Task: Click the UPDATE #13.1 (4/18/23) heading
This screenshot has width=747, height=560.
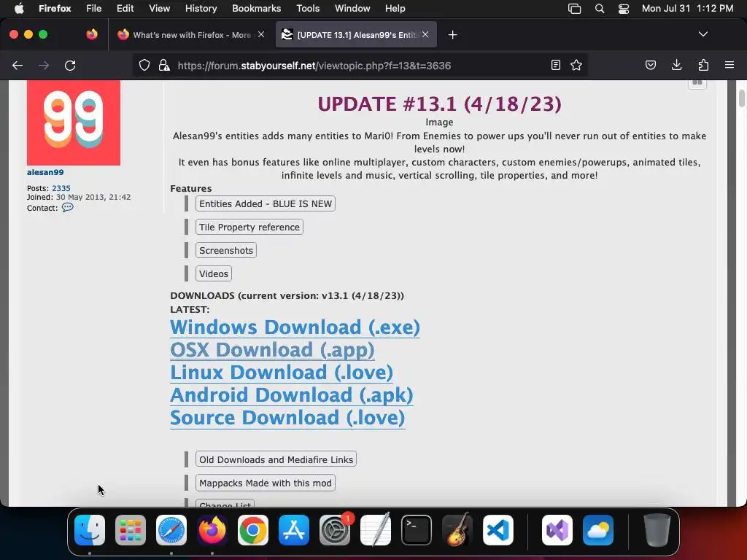Action: (x=439, y=104)
